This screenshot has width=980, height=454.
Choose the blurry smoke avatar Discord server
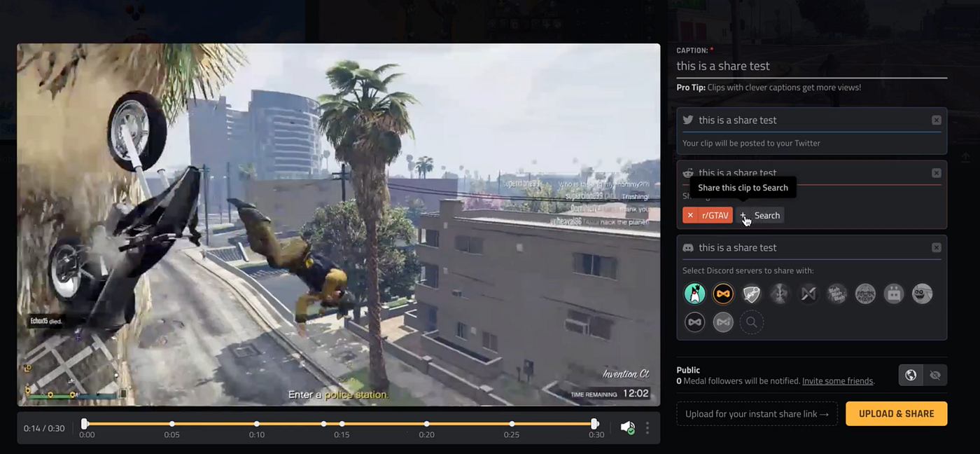click(x=780, y=294)
